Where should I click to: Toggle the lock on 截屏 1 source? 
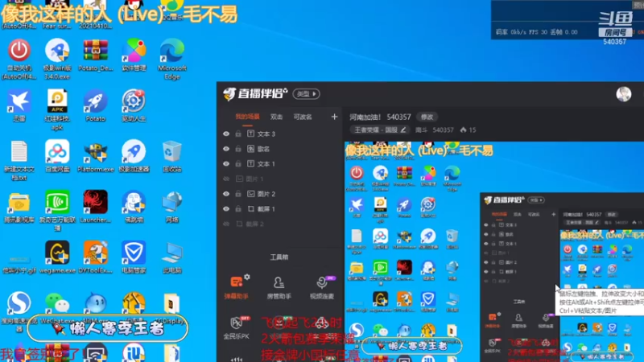point(238,209)
